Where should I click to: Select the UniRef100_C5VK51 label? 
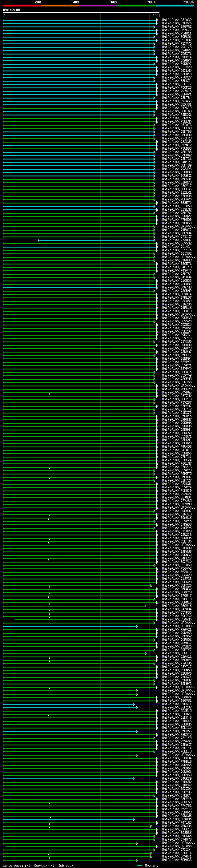tap(177, 328)
